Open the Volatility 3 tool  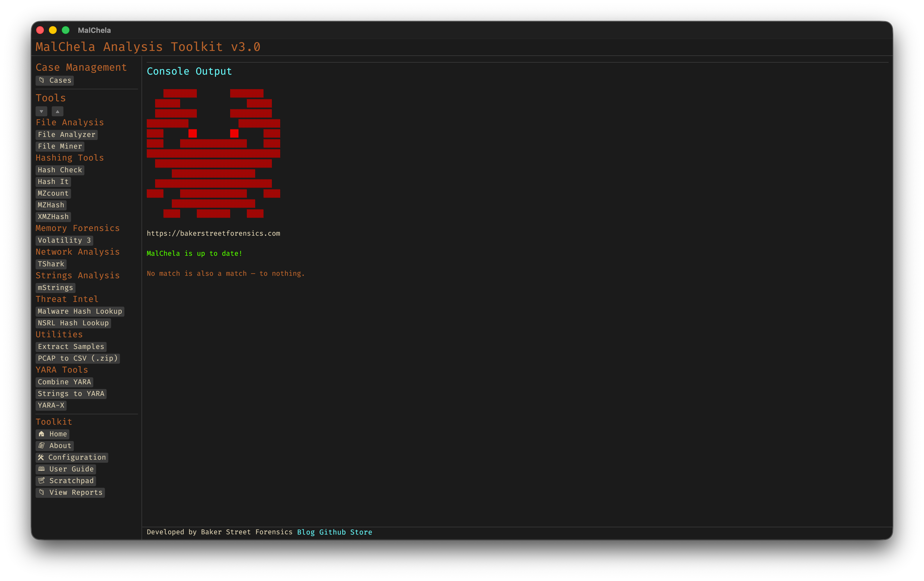click(64, 240)
